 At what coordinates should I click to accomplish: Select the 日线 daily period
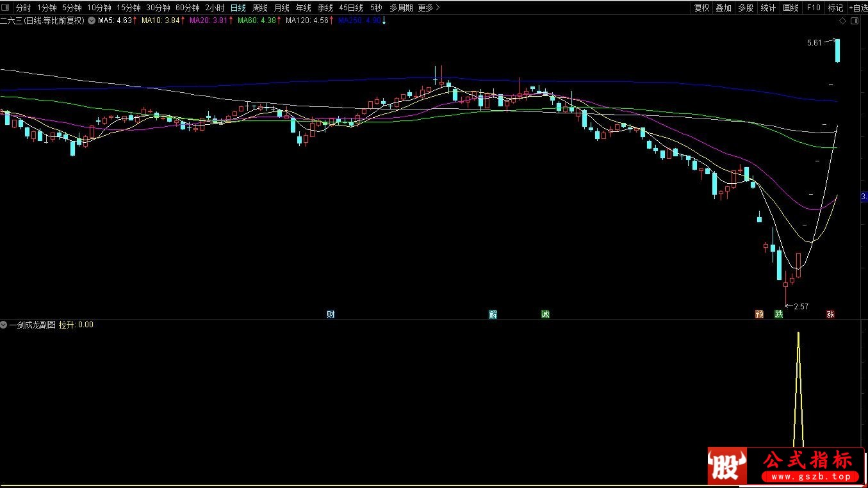coord(238,8)
